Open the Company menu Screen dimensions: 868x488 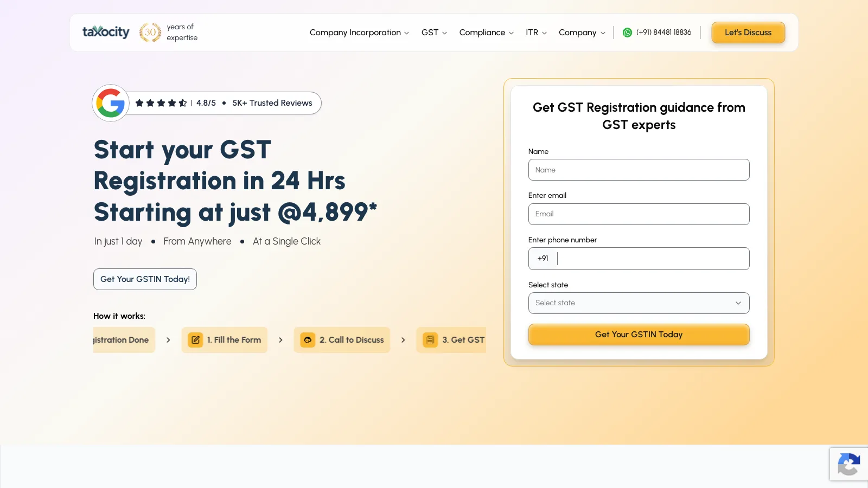coord(582,33)
